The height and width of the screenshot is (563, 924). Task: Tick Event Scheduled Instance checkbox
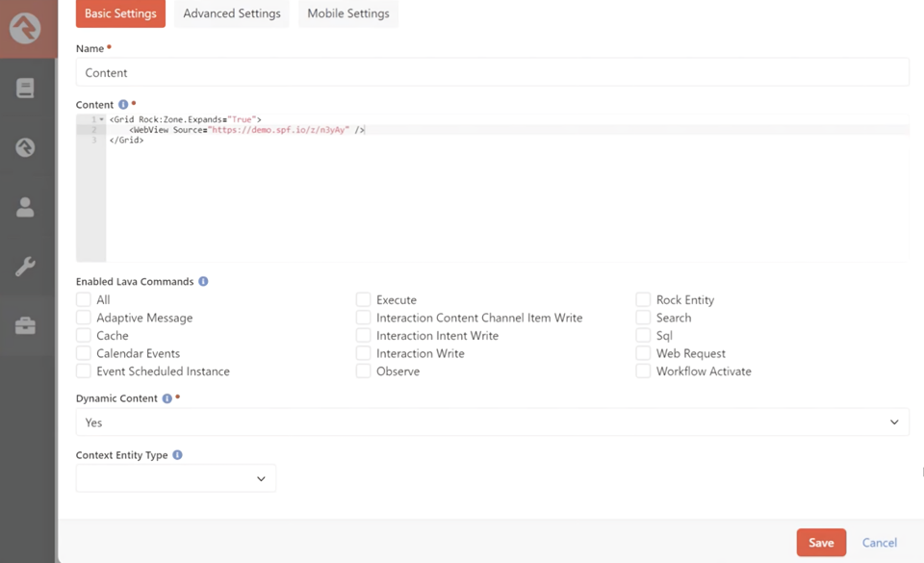pos(84,371)
